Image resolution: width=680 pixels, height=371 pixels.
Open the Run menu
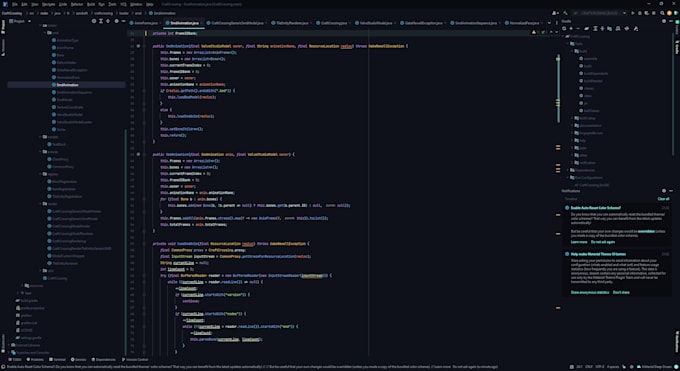point(101,4)
